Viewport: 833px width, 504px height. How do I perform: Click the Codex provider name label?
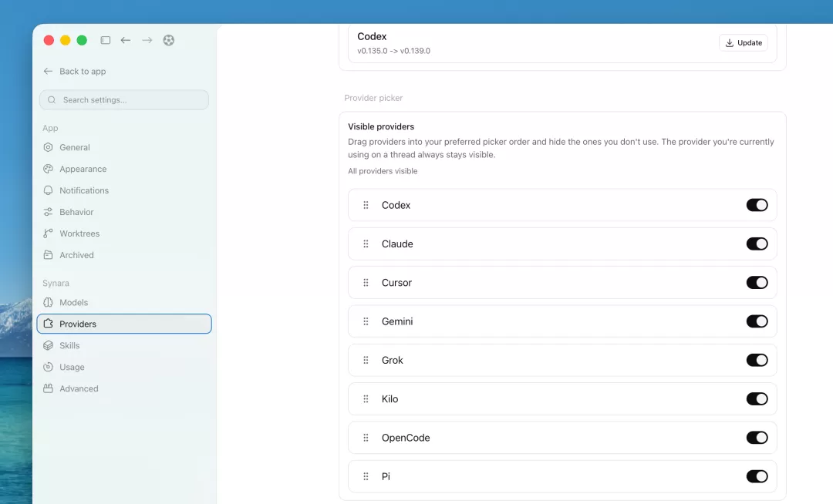click(396, 205)
